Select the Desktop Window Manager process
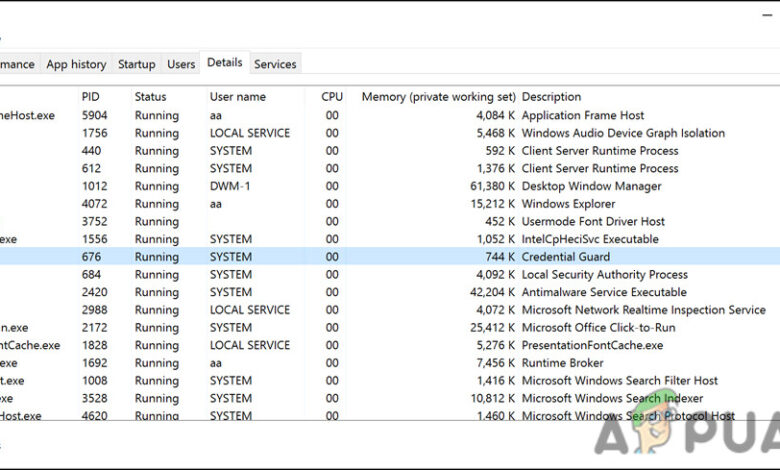Image resolution: width=780 pixels, height=470 pixels. click(x=591, y=186)
